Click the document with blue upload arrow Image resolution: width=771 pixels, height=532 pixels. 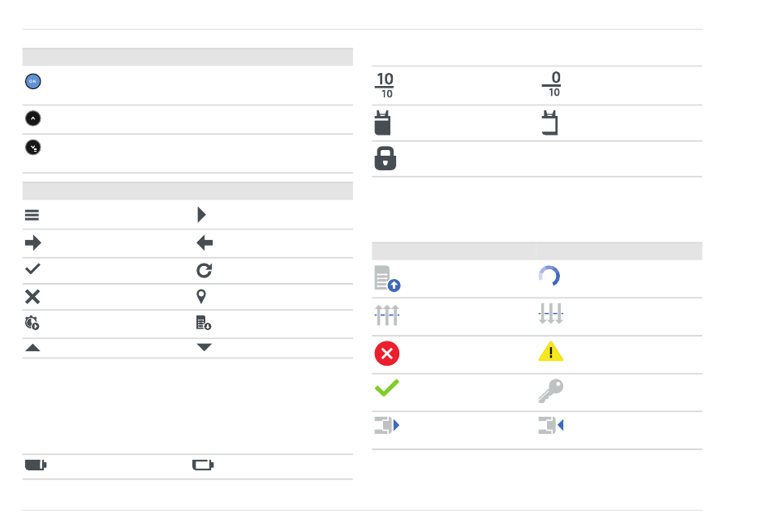(388, 278)
